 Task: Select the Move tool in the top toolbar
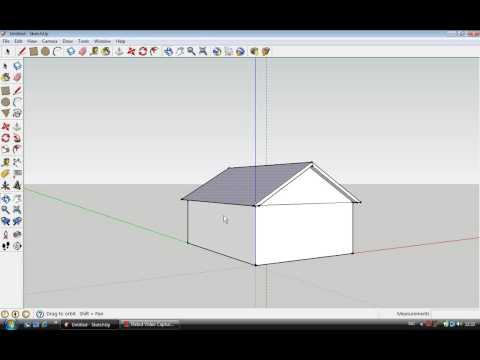click(x=131, y=51)
